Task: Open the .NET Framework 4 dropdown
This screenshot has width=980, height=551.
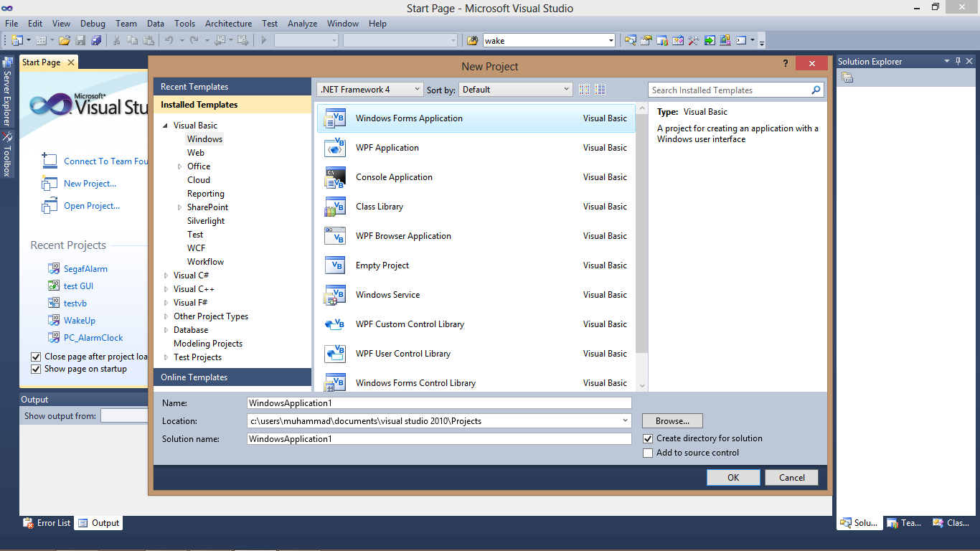Action: 370,90
